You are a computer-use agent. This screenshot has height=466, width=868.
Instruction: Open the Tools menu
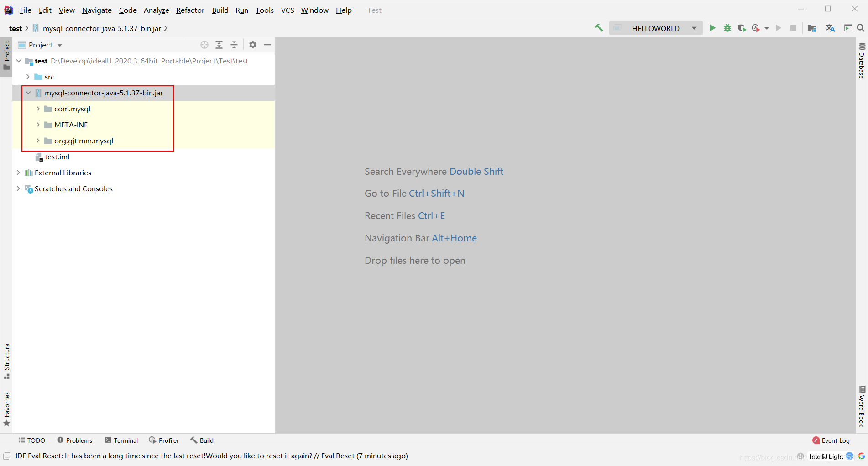click(x=264, y=10)
